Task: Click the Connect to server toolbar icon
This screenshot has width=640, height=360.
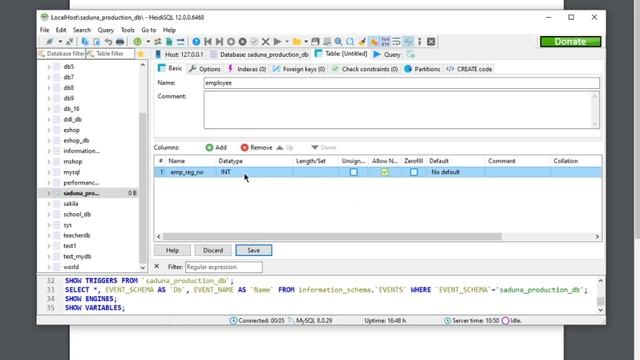Action: coord(49,42)
